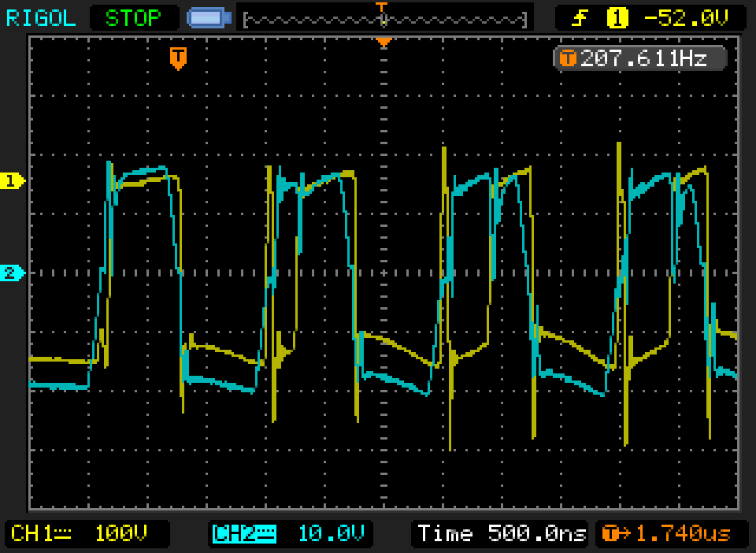Click the orange trigger arrow at grid top center
Viewport: 756px width, 553px height.
[x=384, y=42]
